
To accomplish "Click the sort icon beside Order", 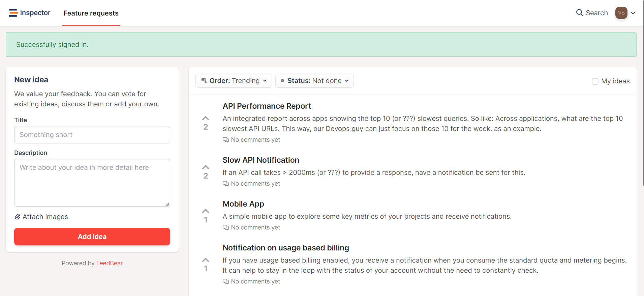I will pos(204,81).
